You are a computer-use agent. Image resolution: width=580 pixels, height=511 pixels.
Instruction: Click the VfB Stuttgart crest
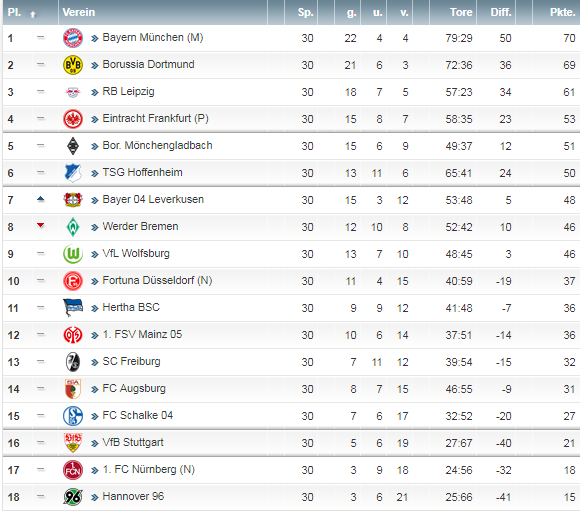pyautogui.click(x=73, y=443)
